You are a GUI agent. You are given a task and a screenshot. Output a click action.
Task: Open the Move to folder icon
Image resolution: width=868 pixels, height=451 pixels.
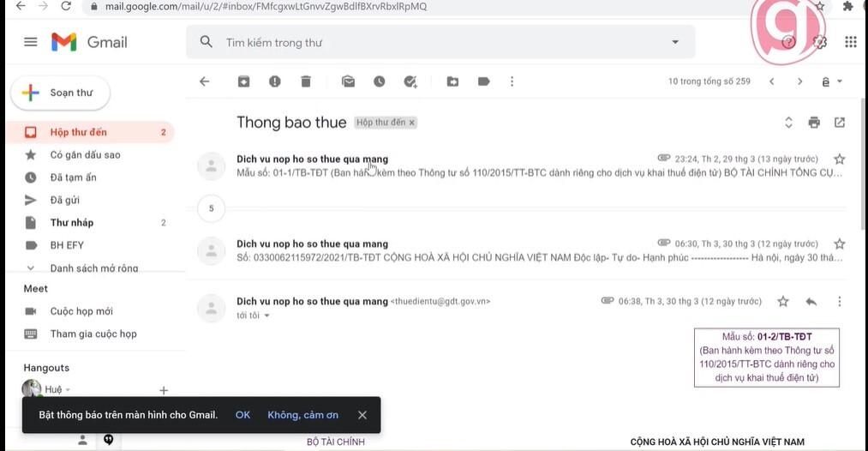[452, 82]
